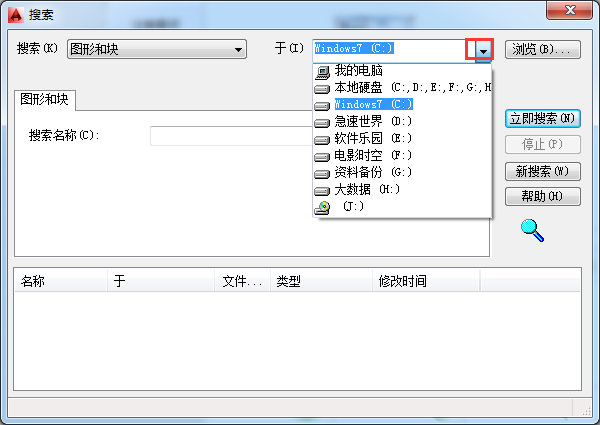Click the 浏览(B)... browse button
600x425 pixels.
[543, 49]
